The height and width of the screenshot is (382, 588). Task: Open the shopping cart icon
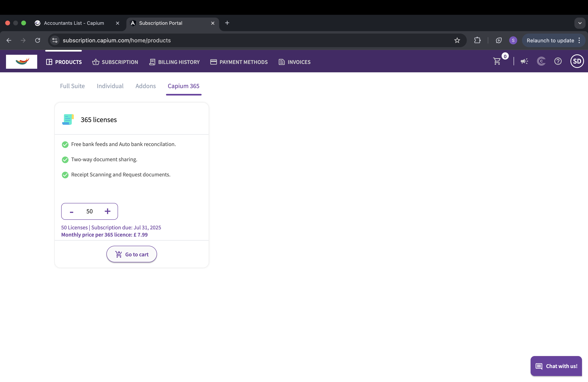click(497, 61)
